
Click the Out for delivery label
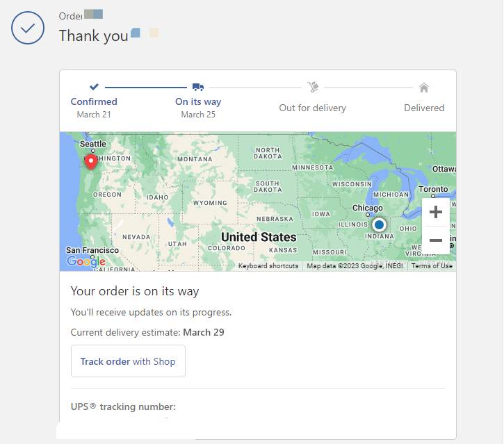coord(312,108)
